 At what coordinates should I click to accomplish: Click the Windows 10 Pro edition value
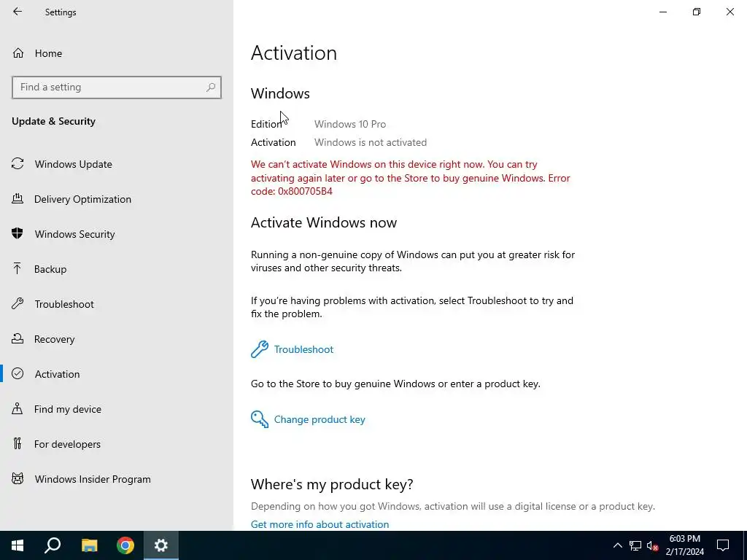click(349, 124)
